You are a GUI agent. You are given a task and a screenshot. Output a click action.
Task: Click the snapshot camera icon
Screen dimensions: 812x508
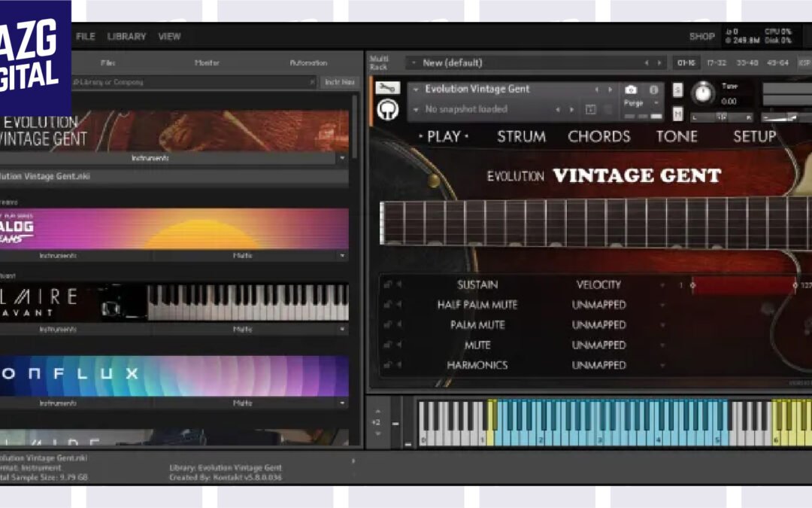click(x=630, y=90)
